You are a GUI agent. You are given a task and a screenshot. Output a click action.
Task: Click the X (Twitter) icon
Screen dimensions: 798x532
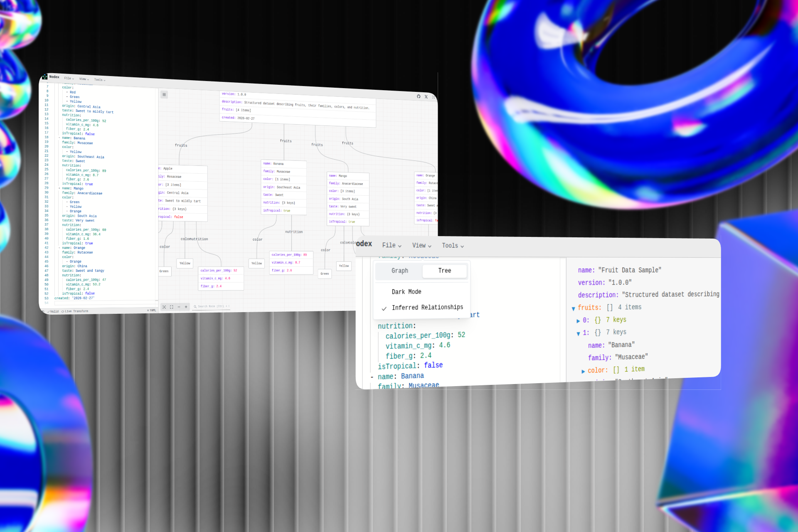click(x=426, y=97)
